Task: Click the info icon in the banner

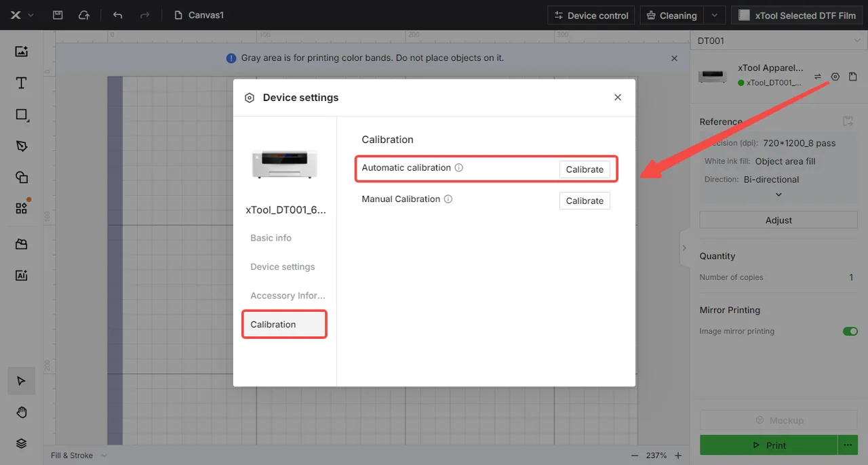Action: point(231,58)
